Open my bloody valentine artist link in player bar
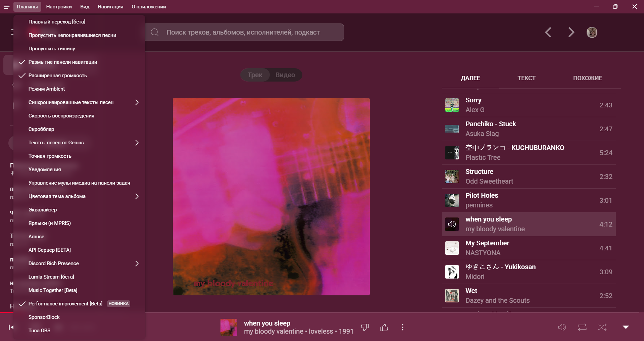Viewport: 644px width, 341px height. click(274, 332)
